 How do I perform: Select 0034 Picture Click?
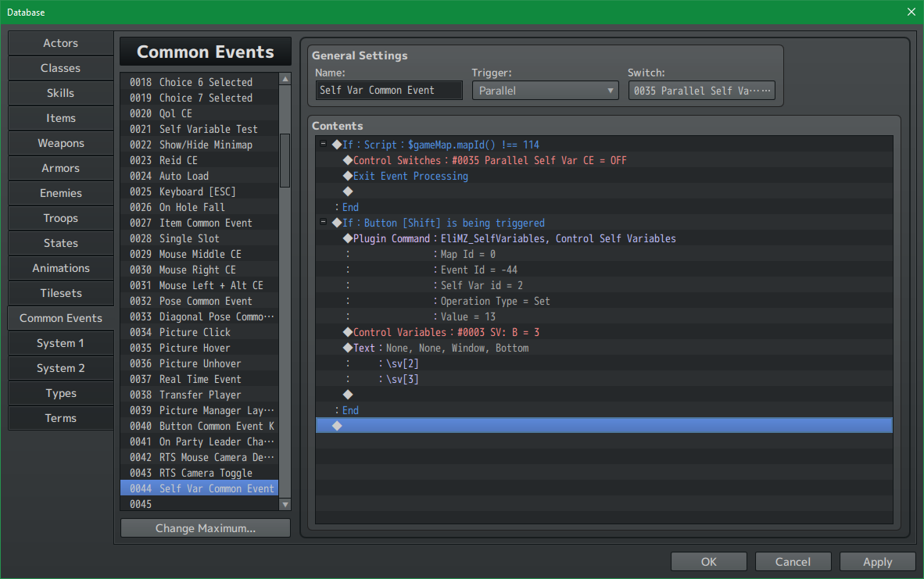pos(199,332)
